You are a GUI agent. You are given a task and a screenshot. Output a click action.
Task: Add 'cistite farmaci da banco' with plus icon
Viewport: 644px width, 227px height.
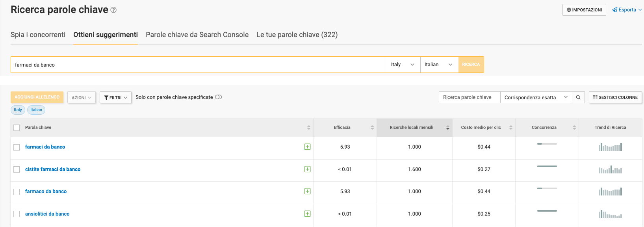point(308,169)
